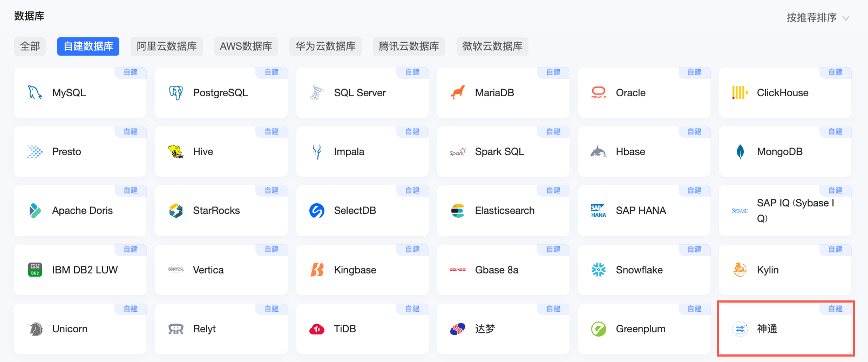Image resolution: width=868 pixels, height=362 pixels.
Task: Switch to 华为云数据库 tab
Action: [x=325, y=46]
